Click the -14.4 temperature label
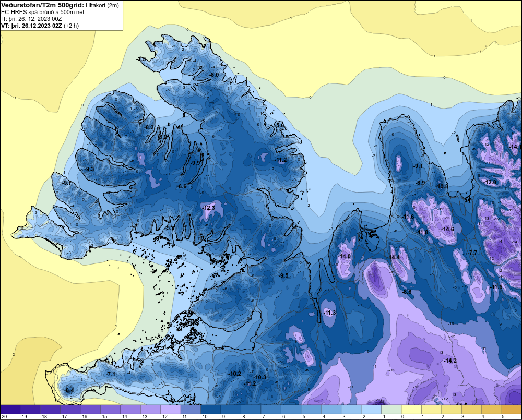The width and height of the screenshot is (522, 420). [394, 257]
